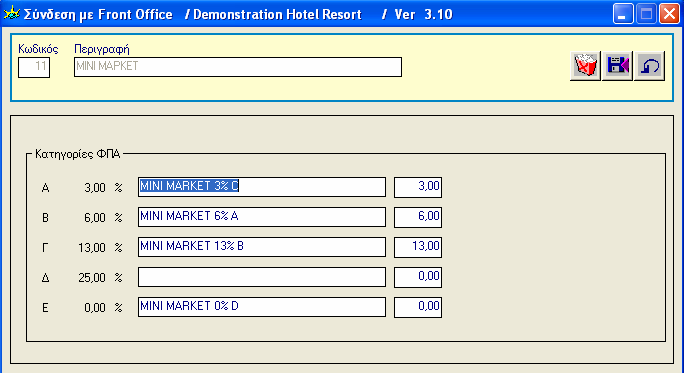Click the MINI MARKET 6% A field
Screen dimensions: 684x373
click(262, 217)
